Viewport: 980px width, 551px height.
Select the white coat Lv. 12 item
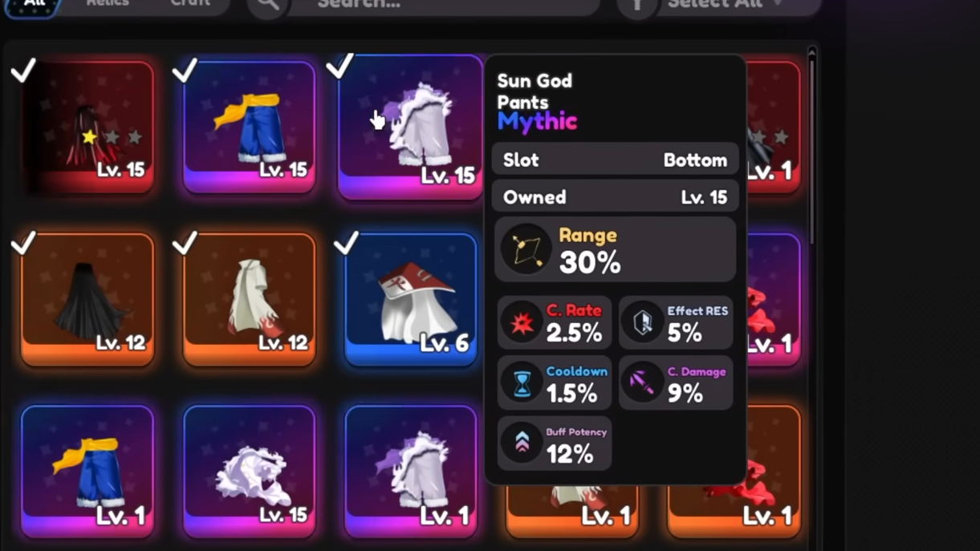pos(250,299)
